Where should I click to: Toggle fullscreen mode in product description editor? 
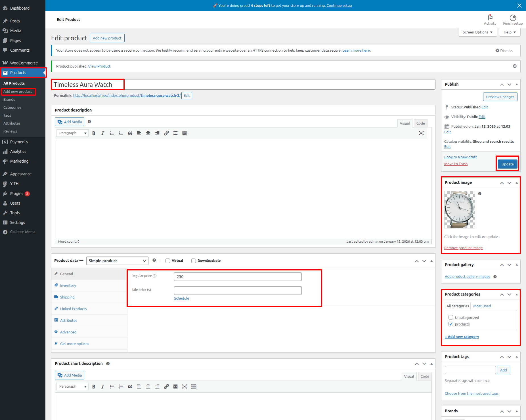[x=421, y=133]
